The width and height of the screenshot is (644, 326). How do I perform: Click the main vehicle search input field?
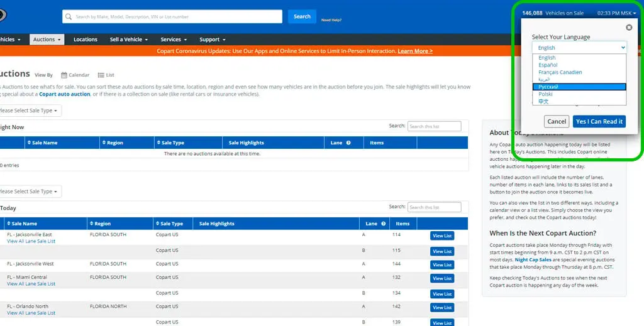click(x=172, y=17)
